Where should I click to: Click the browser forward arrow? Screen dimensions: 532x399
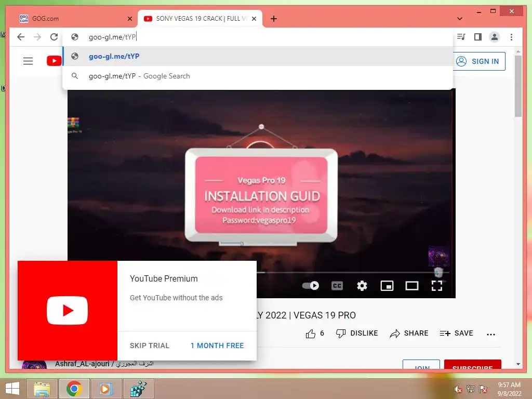[x=37, y=37]
